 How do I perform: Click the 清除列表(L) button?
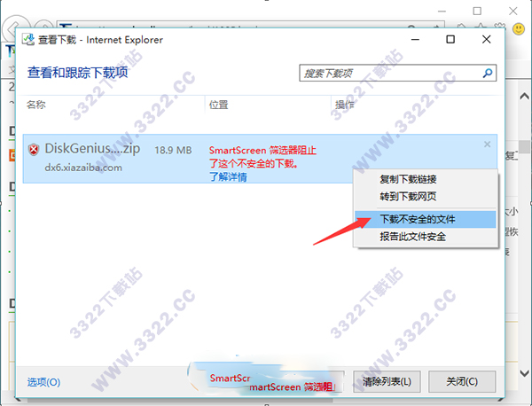[x=387, y=381]
